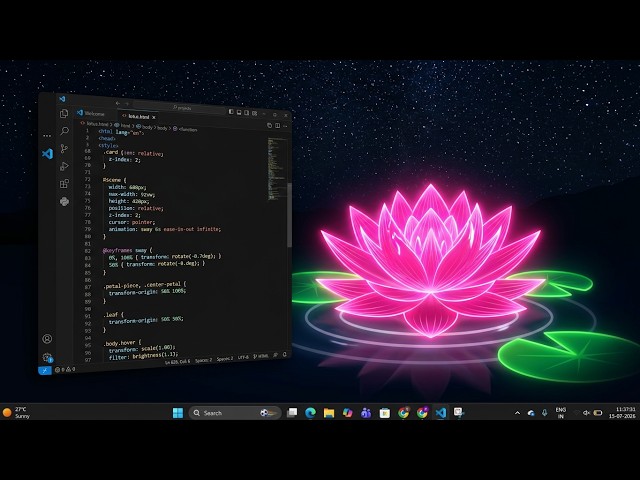Image resolution: width=640 pixels, height=480 pixels.
Task: Close the lotus.html tab
Action: [x=154, y=117]
